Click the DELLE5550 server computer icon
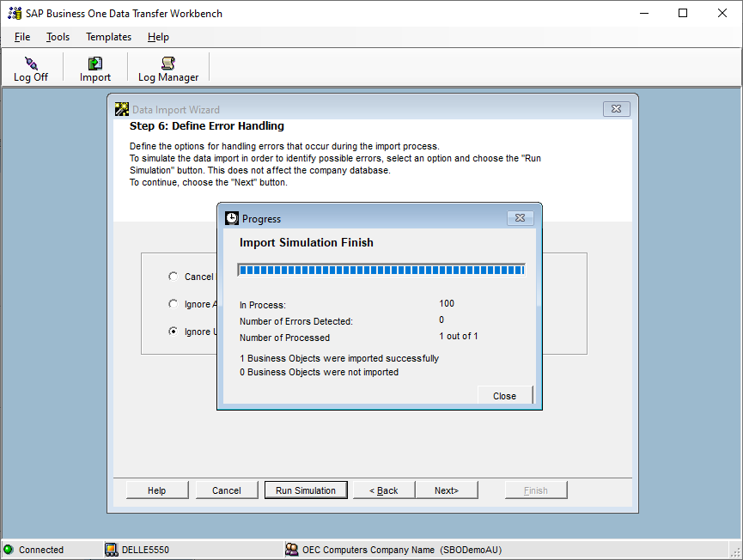Viewport: 743px width, 560px height. (112, 550)
